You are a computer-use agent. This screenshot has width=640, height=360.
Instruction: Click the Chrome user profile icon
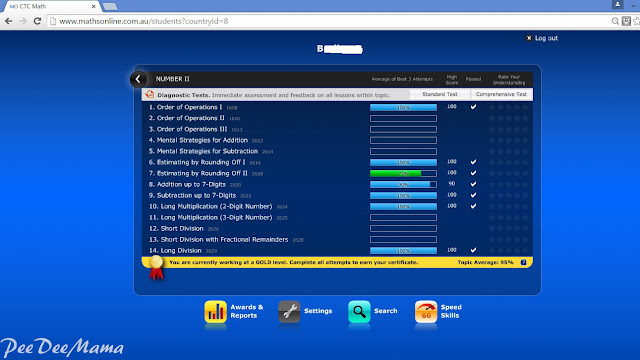click(x=618, y=4)
